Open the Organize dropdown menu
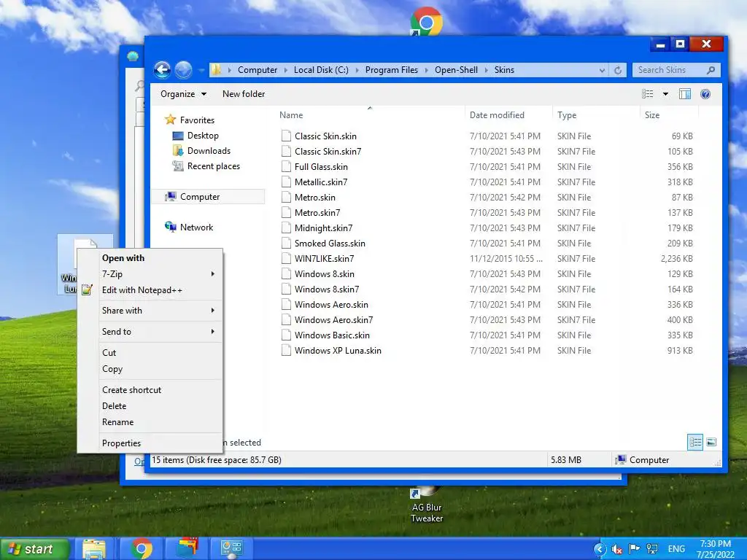The height and width of the screenshot is (560, 747). [183, 94]
